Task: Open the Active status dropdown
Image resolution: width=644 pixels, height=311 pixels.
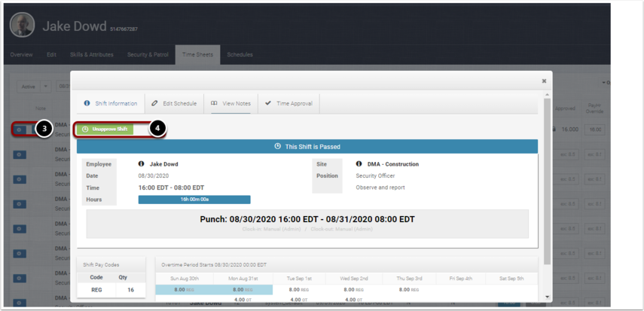Action: [35, 87]
